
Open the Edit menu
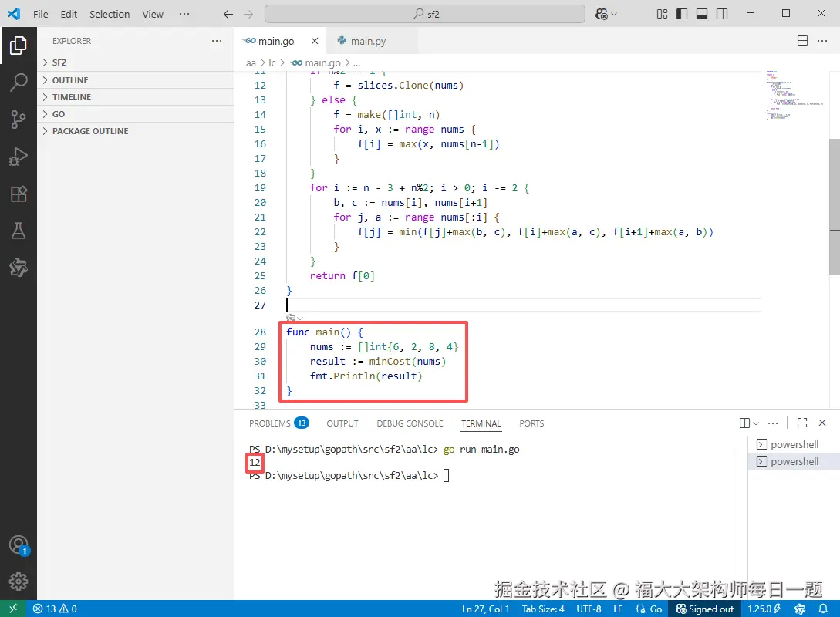(x=69, y=14)
